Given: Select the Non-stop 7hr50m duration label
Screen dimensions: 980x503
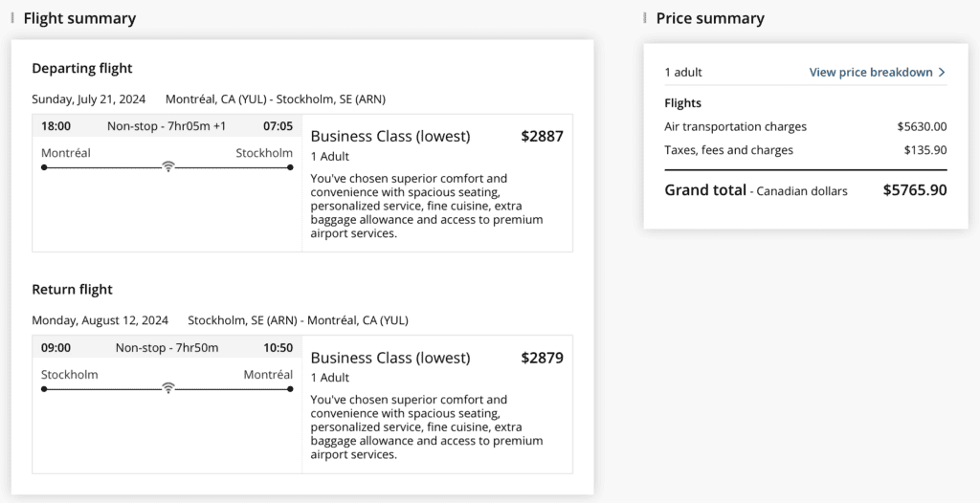Looking at the screenshot, I should click(x=167, y=348).
